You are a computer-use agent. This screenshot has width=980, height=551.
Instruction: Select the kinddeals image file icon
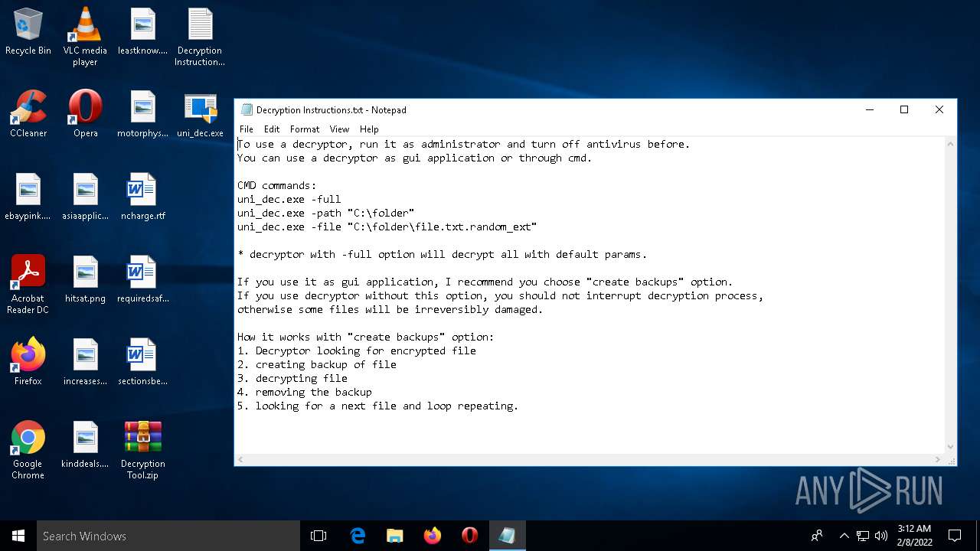point(85,445)
